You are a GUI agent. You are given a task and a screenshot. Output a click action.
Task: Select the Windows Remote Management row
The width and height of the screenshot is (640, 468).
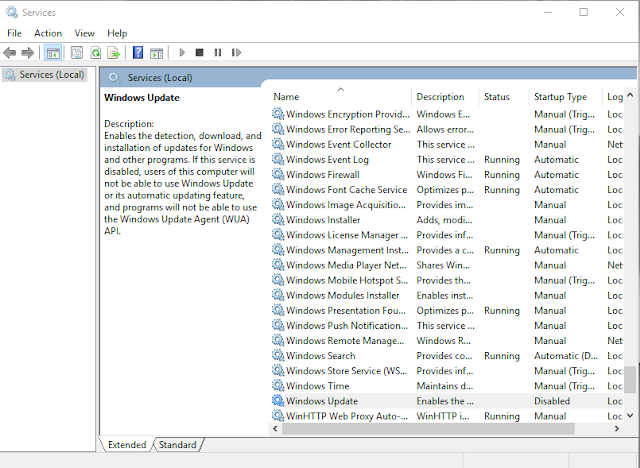[447, 341]
